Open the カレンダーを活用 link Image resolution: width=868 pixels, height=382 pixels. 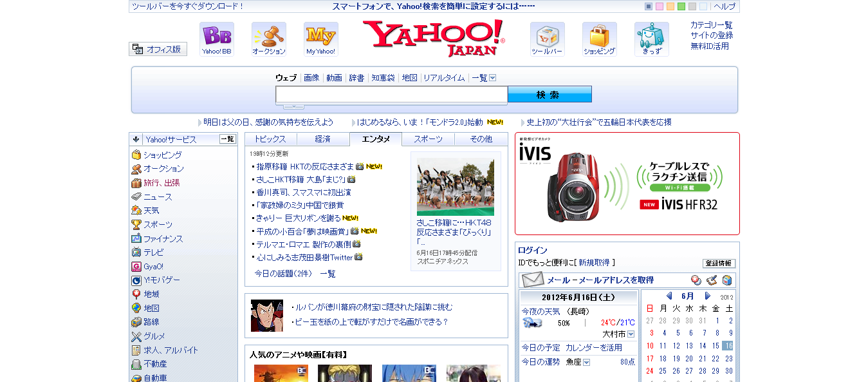tap(594, 348)
